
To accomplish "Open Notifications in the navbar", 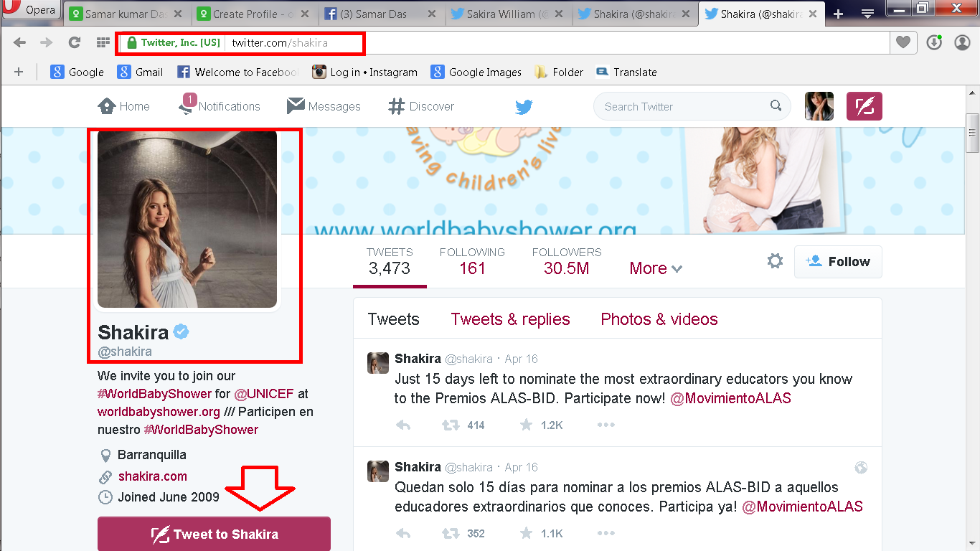I will click(x=219, y=106).
